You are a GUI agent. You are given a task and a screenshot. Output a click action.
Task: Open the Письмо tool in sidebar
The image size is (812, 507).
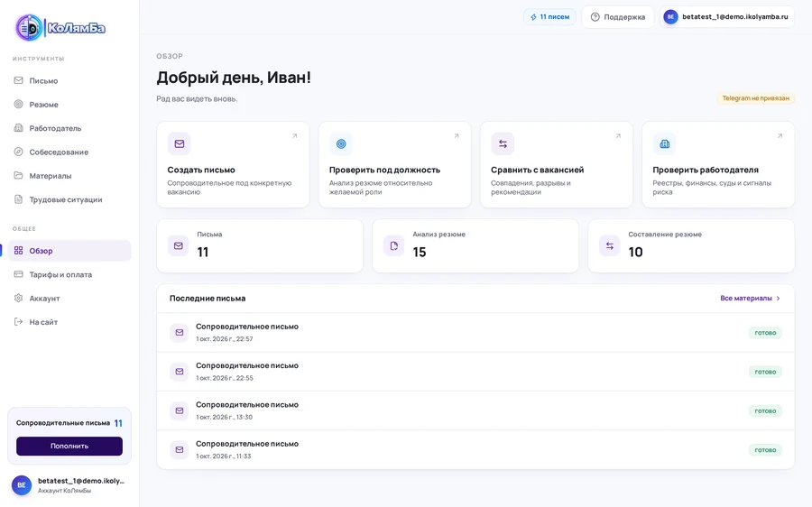click(69, 80)
